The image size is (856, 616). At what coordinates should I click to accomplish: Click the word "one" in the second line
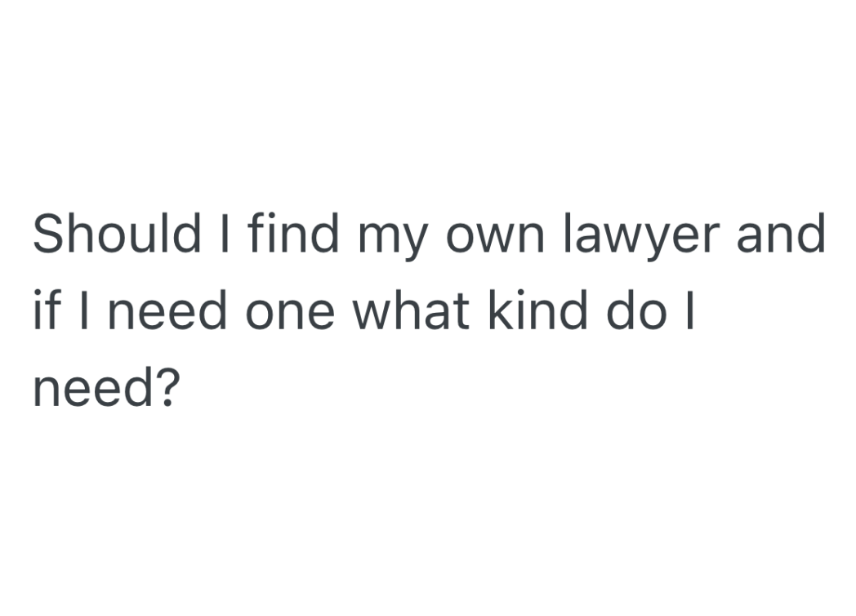coord(288,315)
